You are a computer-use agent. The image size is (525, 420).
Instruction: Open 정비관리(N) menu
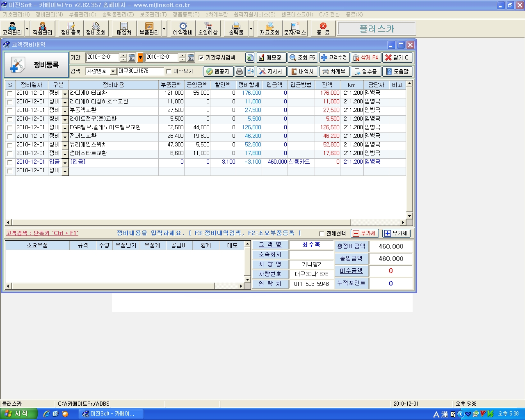[49, 14]
